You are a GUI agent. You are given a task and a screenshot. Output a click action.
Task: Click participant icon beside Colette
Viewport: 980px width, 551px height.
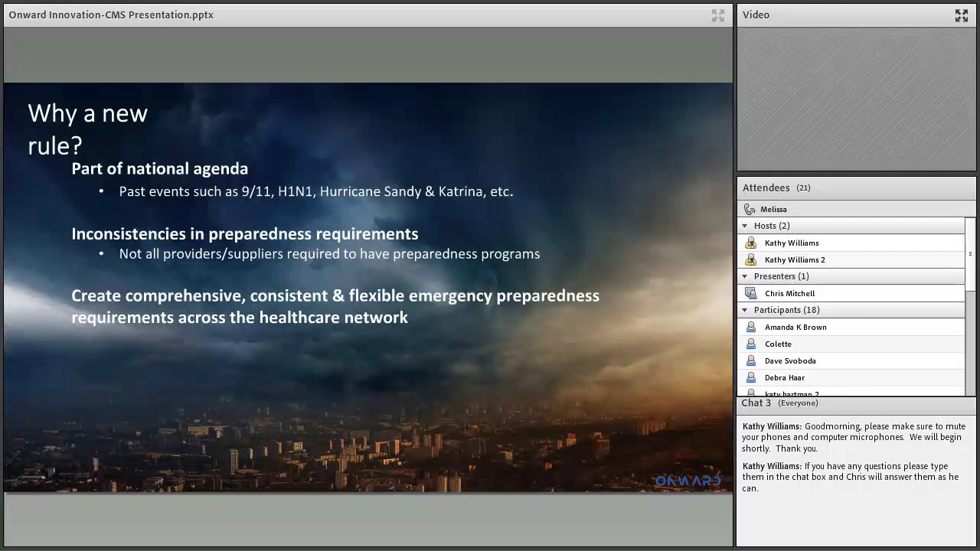(x=750, y=344)
